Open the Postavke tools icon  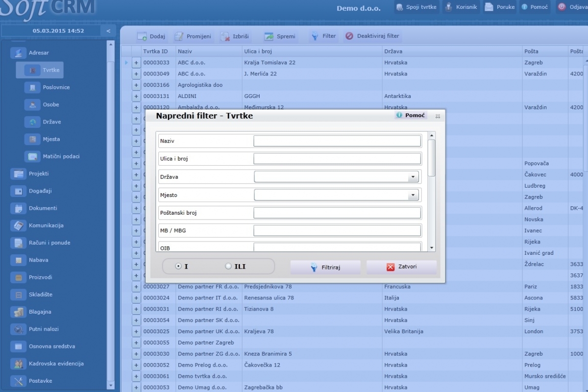[x=19, y=381]
